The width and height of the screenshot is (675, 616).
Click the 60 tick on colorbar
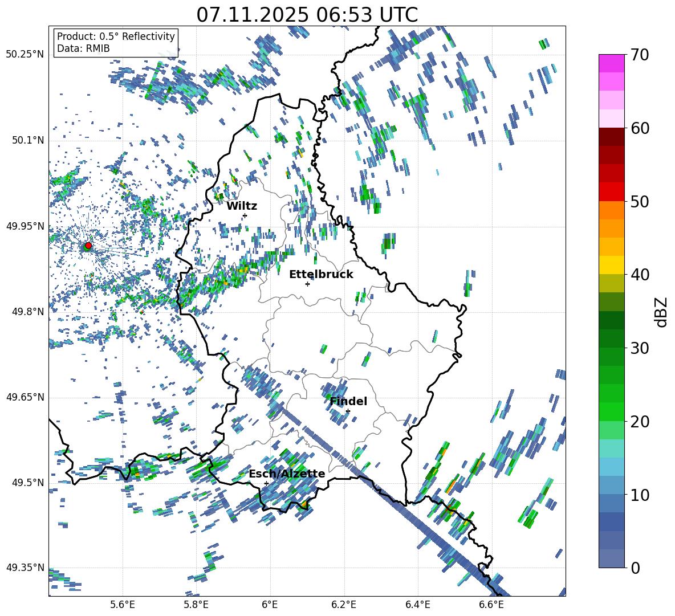click(640, 128)
